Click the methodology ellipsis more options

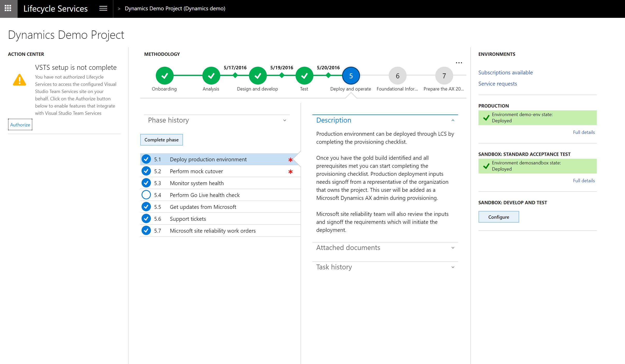pos(459,63)
